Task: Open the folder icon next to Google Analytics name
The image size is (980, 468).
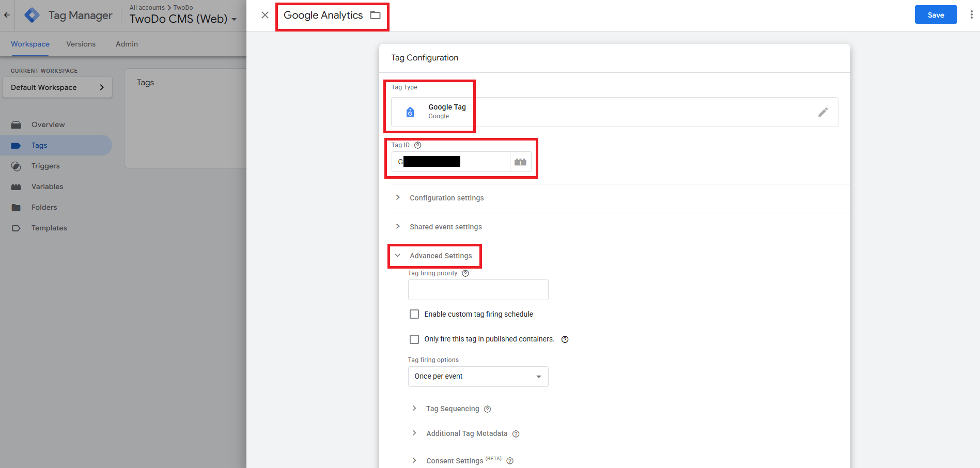Action: (375, 15)
